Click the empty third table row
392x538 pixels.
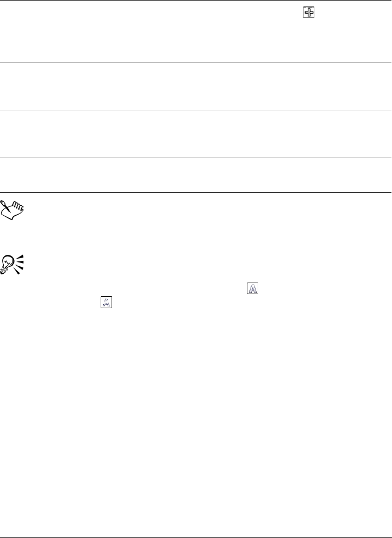(196, 134)
